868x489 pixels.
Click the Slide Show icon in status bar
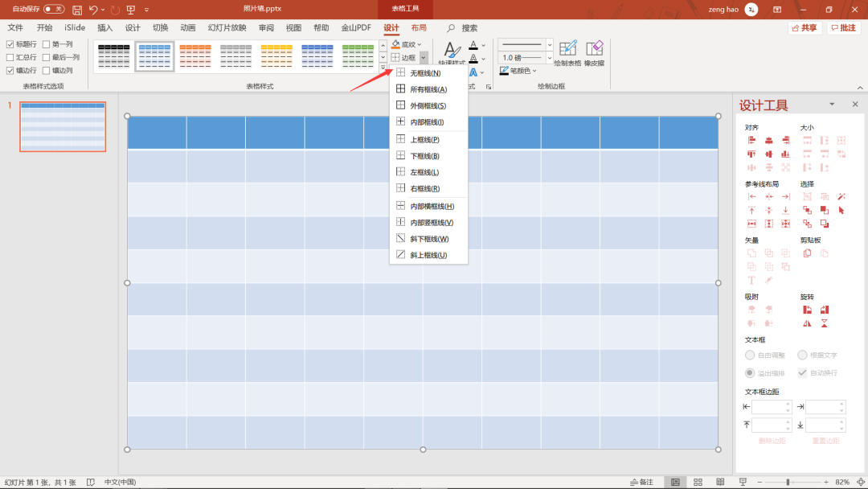tap(743, 482)
